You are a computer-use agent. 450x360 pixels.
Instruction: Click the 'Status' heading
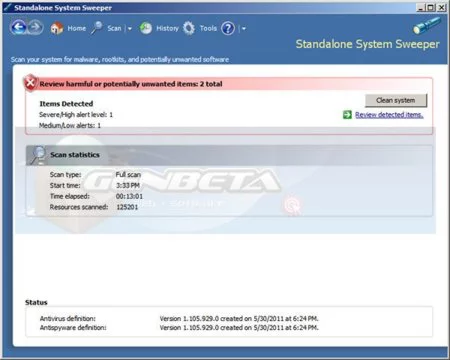pos(36,302)
